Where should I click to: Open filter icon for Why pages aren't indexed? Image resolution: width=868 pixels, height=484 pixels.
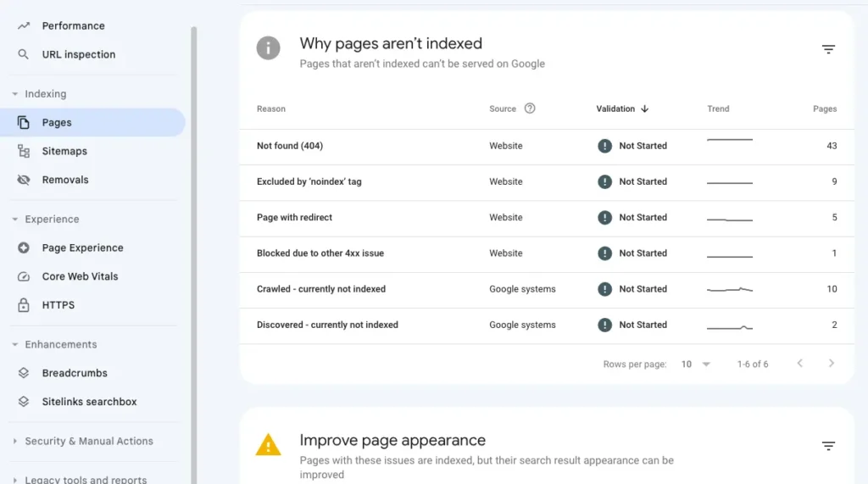point(828,49)
